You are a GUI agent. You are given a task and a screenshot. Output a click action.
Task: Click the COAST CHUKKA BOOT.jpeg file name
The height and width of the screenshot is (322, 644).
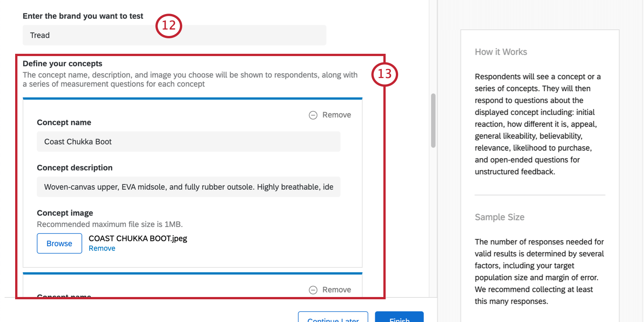tap(138, 239)
